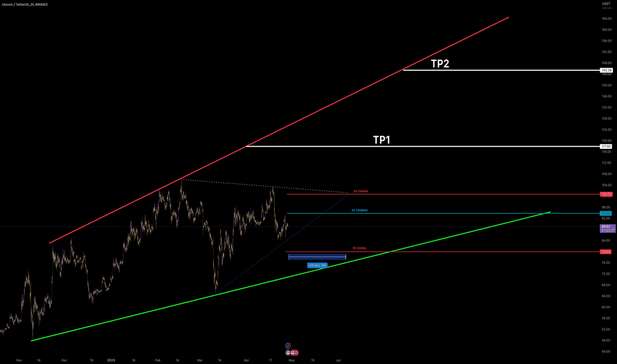The height and width of the screenshot is (364, 617).
Task: Open the purple lightning news event icon
Action: coord(287,346)
